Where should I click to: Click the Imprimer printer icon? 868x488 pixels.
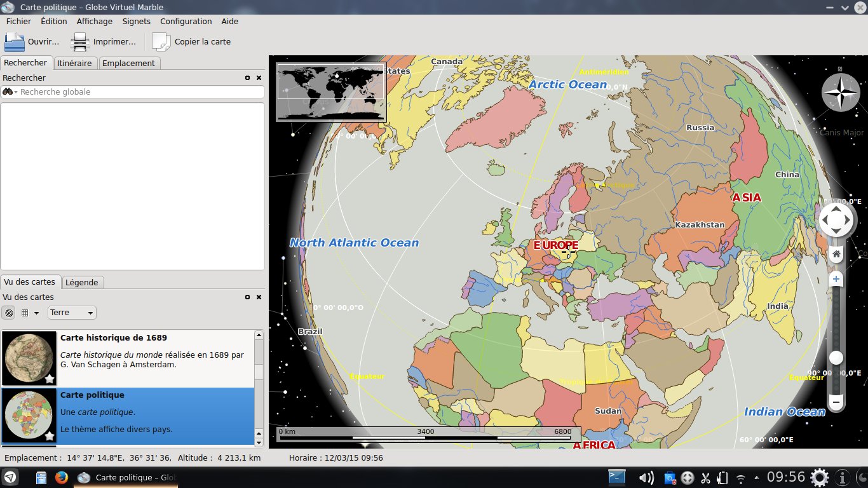point(80,42)
